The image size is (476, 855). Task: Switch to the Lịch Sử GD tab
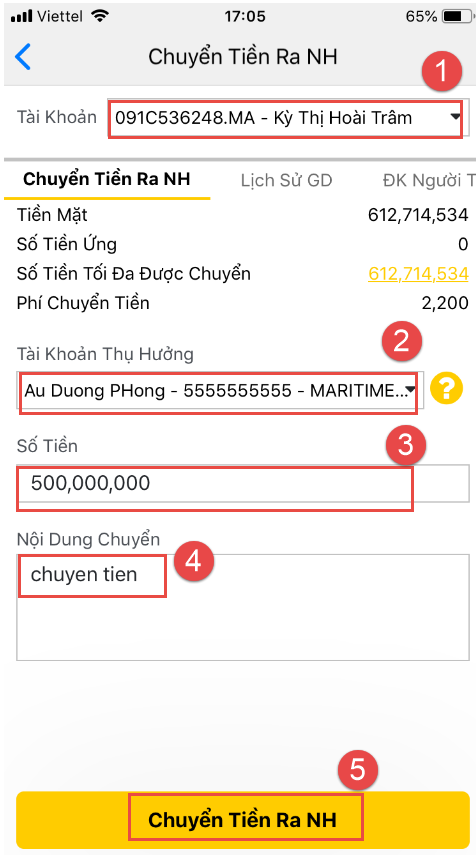(286, 180)
